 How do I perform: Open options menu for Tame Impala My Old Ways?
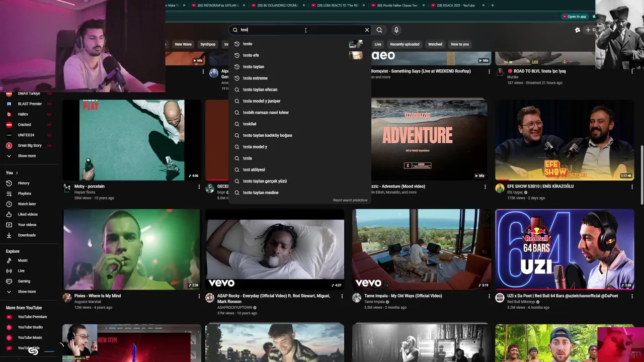489,296
